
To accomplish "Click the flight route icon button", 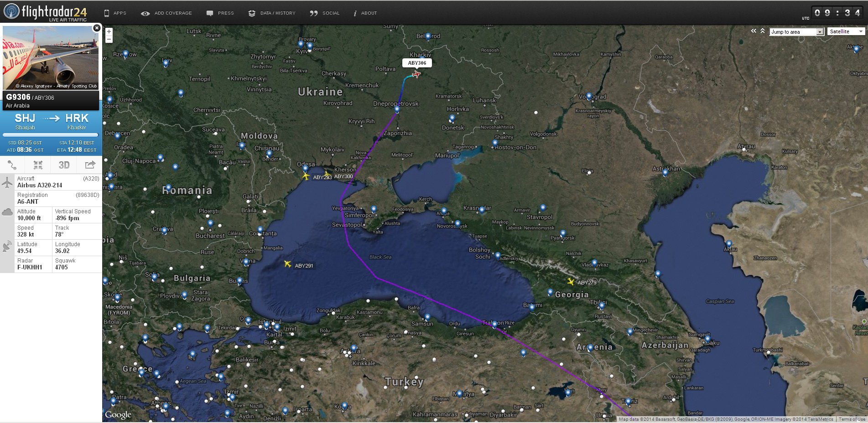I will 12,165.
